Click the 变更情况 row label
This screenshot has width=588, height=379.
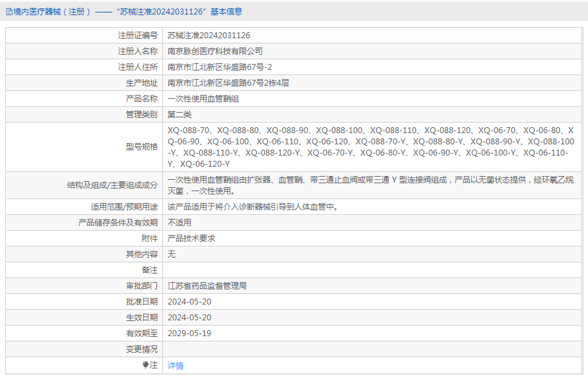tap(142, 349)
